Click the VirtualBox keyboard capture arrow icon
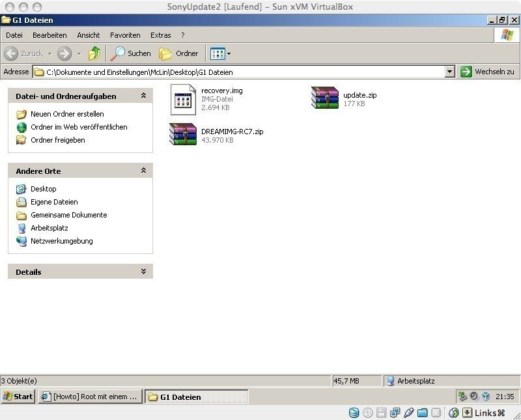Viewport: 521px width, 420px height. coord(467,413)
